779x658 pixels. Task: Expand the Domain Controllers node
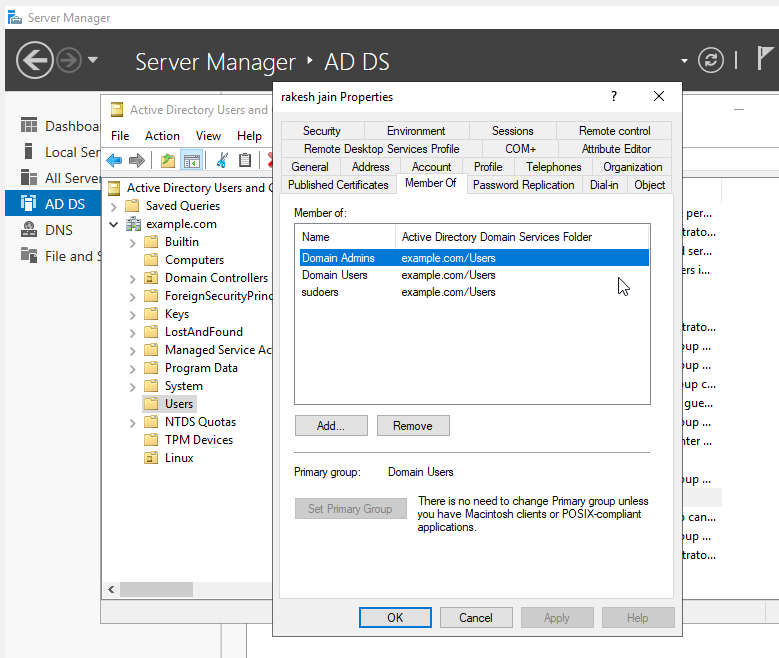coord(133,279)
